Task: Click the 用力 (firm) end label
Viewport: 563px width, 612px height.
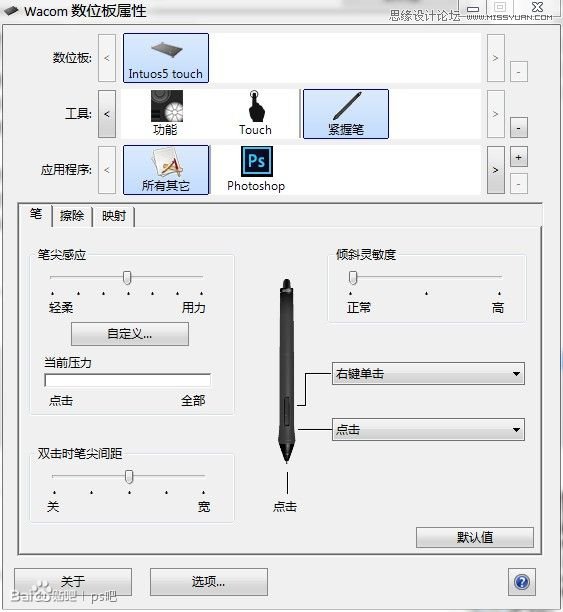Action: 194,308
